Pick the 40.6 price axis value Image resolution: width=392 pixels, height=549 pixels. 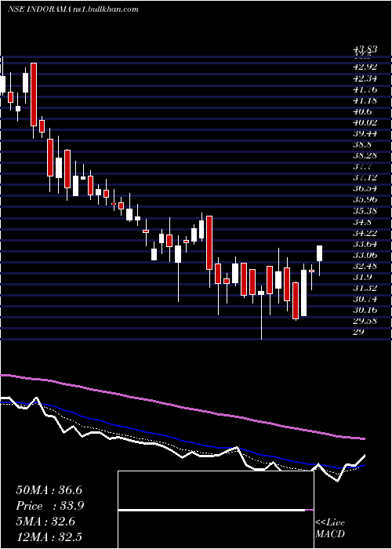363,112
